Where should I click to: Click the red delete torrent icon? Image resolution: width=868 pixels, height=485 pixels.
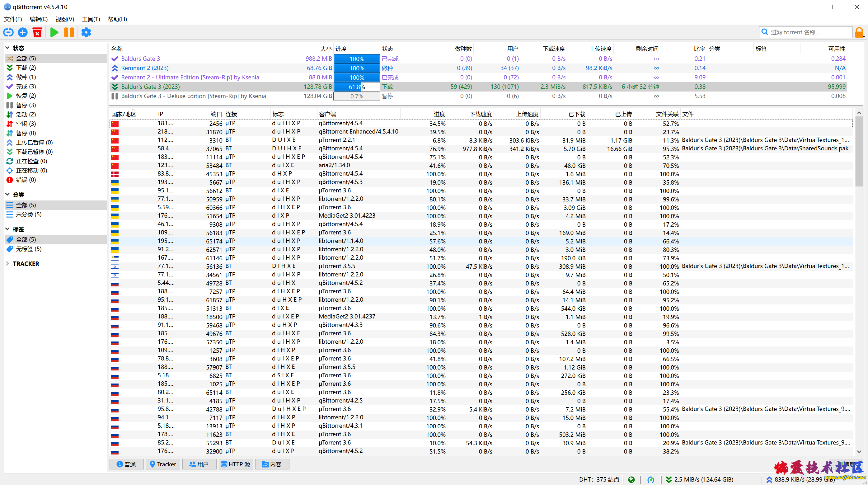click(37, 32)
